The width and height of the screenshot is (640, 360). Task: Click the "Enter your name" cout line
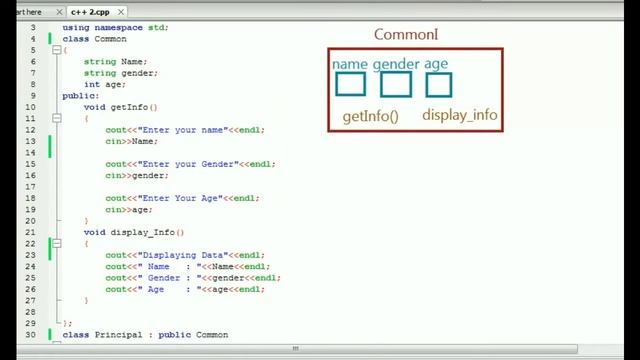185,130
